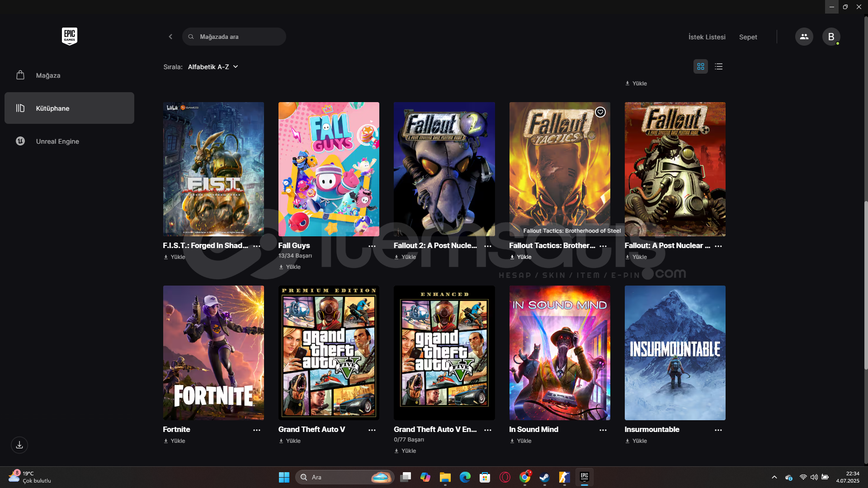Click Yükle under Grand Theft Auto V
This screenshot has height=488, width=868.
point(289,441)
